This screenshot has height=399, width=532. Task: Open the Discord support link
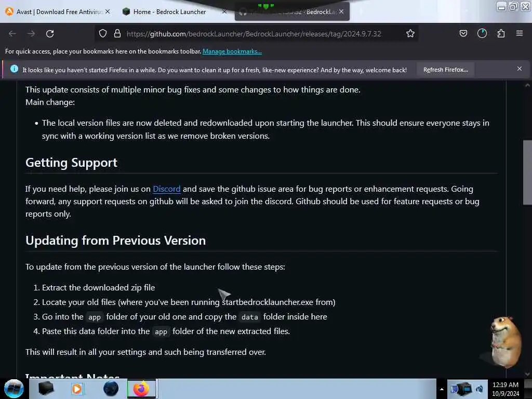pyautogui.click(x=167, y=189)
